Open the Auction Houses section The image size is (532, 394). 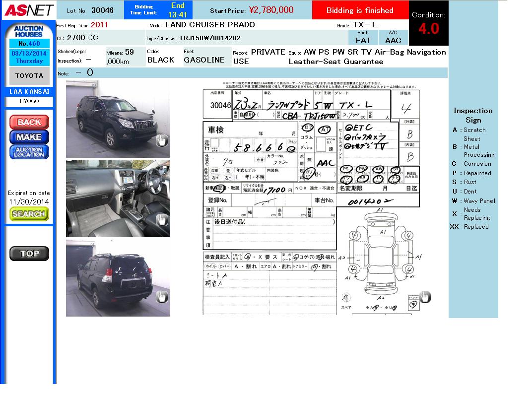(x=29, y=31)
